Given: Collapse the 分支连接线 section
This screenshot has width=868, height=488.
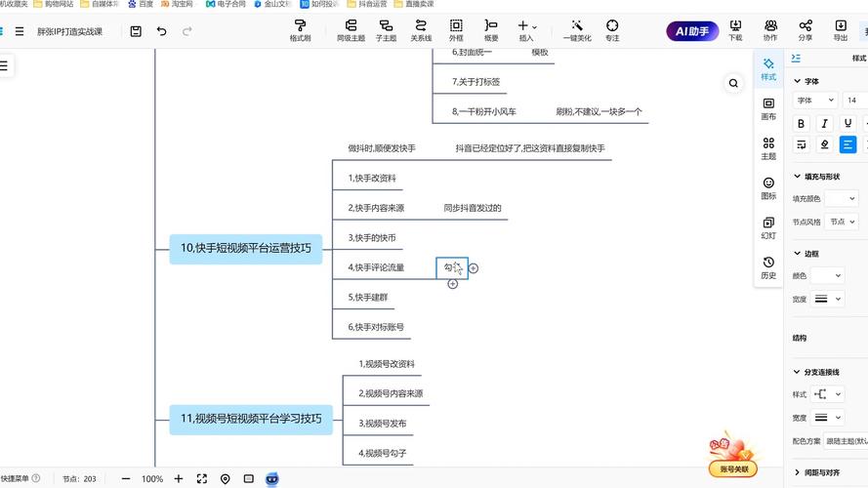Looking at the screenshot, I should point(797,372).
